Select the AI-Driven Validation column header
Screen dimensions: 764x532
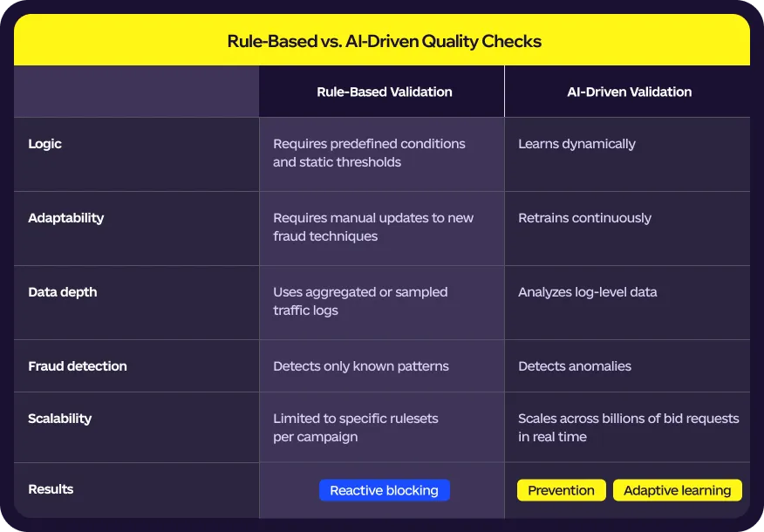point(629,92)
